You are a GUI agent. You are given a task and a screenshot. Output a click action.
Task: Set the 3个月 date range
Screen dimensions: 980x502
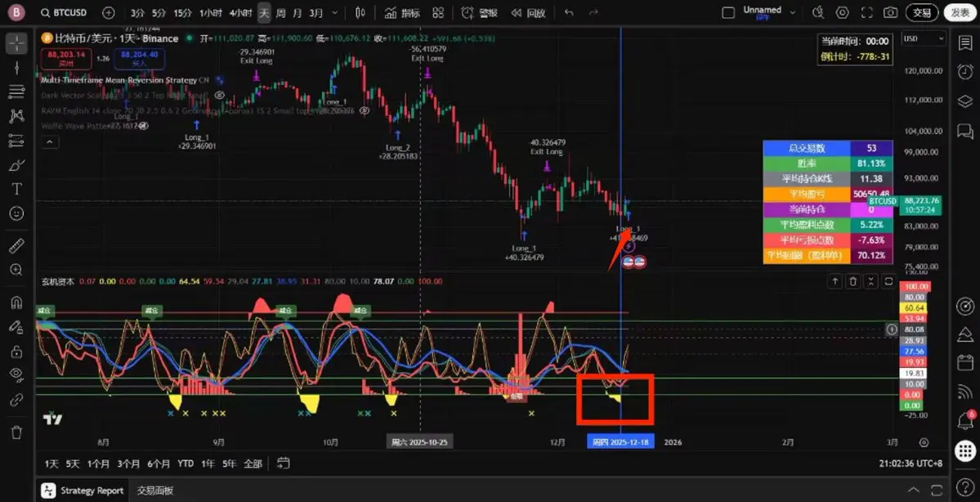[128, 464]
